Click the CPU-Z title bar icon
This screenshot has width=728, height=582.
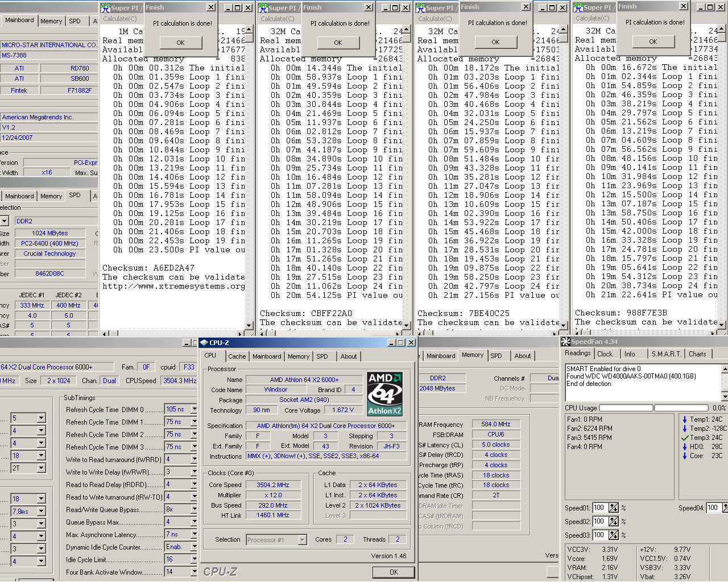point(205,343)
